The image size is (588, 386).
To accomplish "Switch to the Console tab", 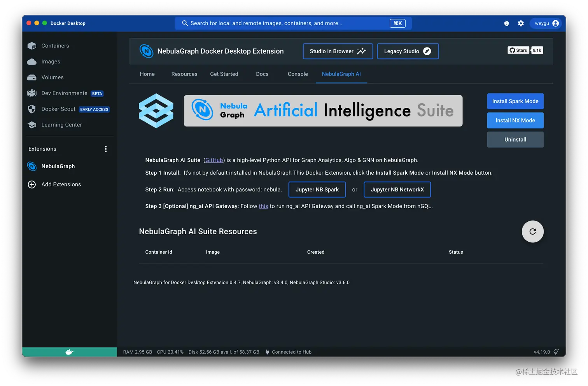I will pyautogui.click(x=298, y=74).
